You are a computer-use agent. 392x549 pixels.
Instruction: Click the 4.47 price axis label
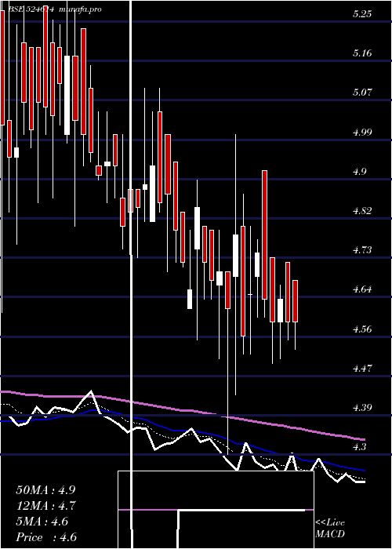point(362,369)
